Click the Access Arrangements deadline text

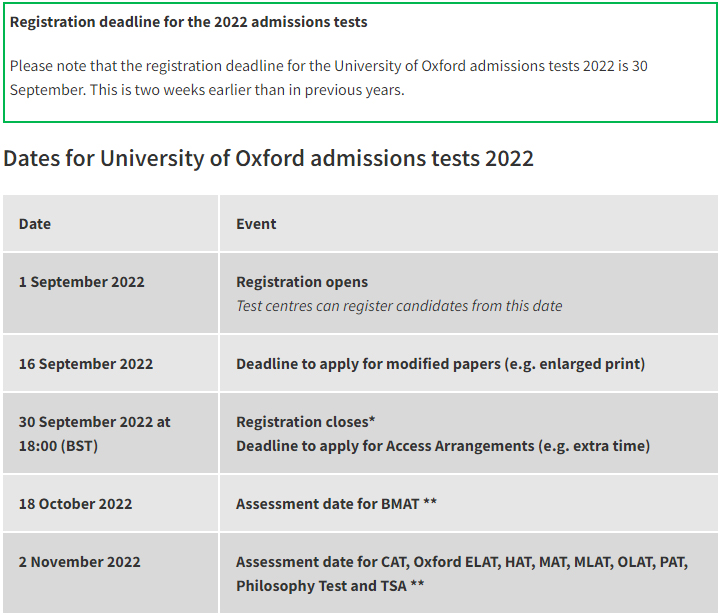pos(443,446)
